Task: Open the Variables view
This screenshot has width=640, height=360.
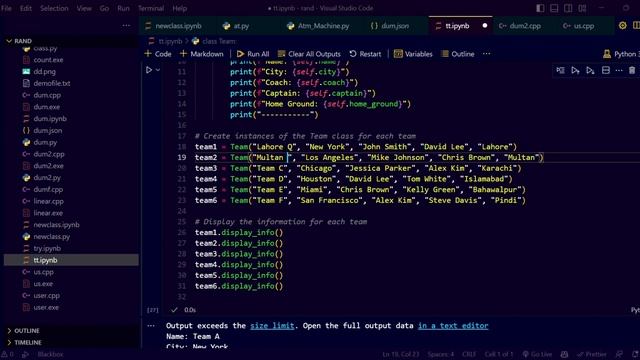Action: click(x=413, y=54)
